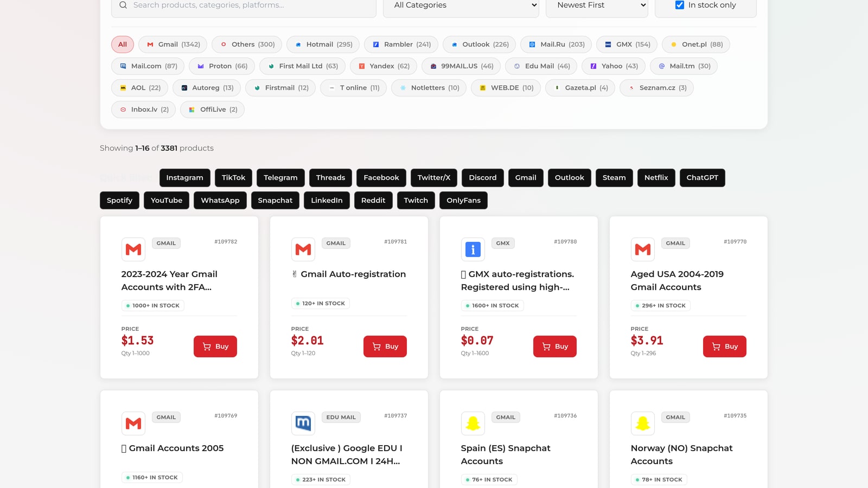868x488 pixels.
Task: Select the OffiLive (2) filter chip
Action: (213, 110)
